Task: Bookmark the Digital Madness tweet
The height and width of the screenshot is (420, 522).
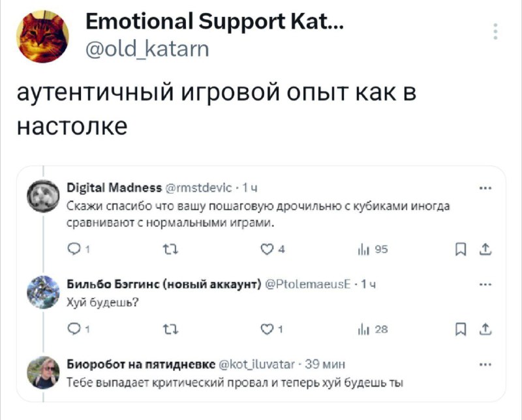Action: coord(461,249)
